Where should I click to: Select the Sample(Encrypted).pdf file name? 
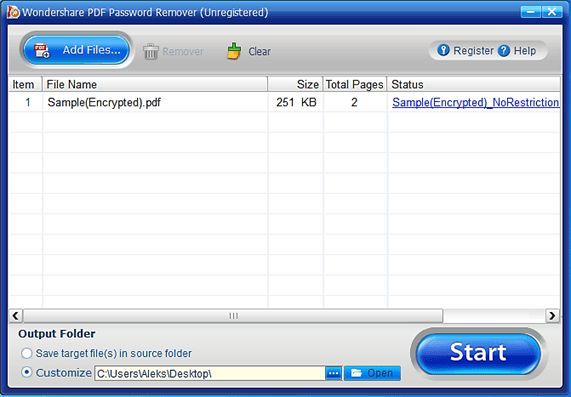click(104, 102)
